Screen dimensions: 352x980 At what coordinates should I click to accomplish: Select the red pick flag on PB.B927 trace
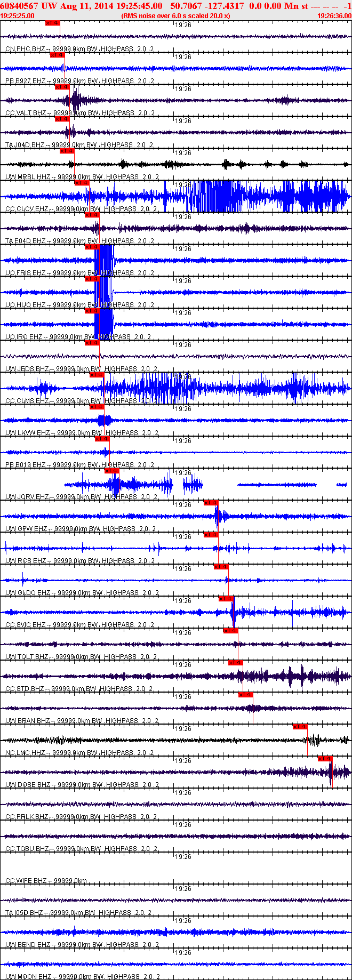[x=57, y=55]
